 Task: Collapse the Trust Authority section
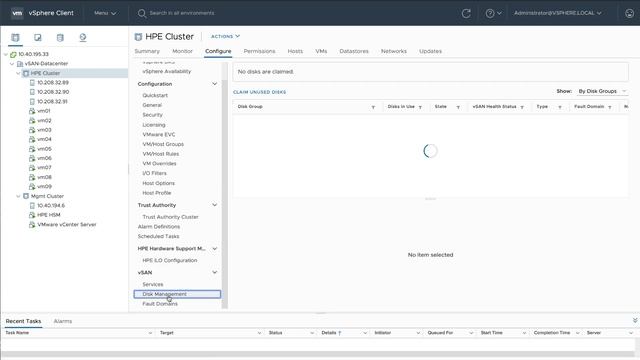(214, 205)
